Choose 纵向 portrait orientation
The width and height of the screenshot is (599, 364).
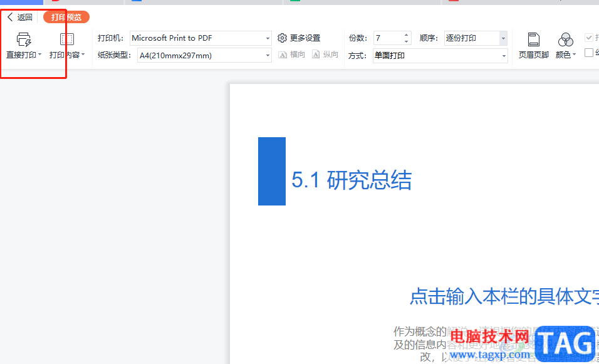325,55
